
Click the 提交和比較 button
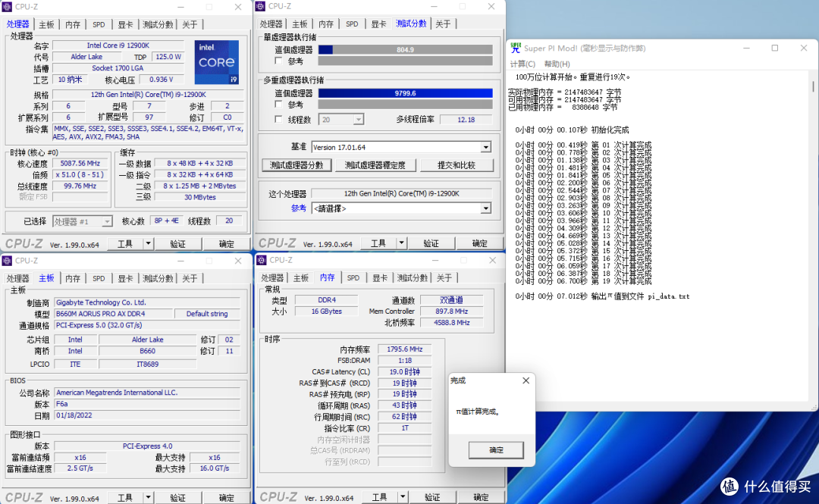pos(457,165)
